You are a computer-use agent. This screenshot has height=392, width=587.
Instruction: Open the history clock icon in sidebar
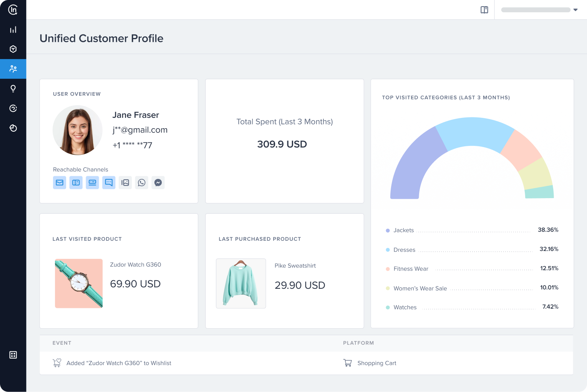(13, 128)
